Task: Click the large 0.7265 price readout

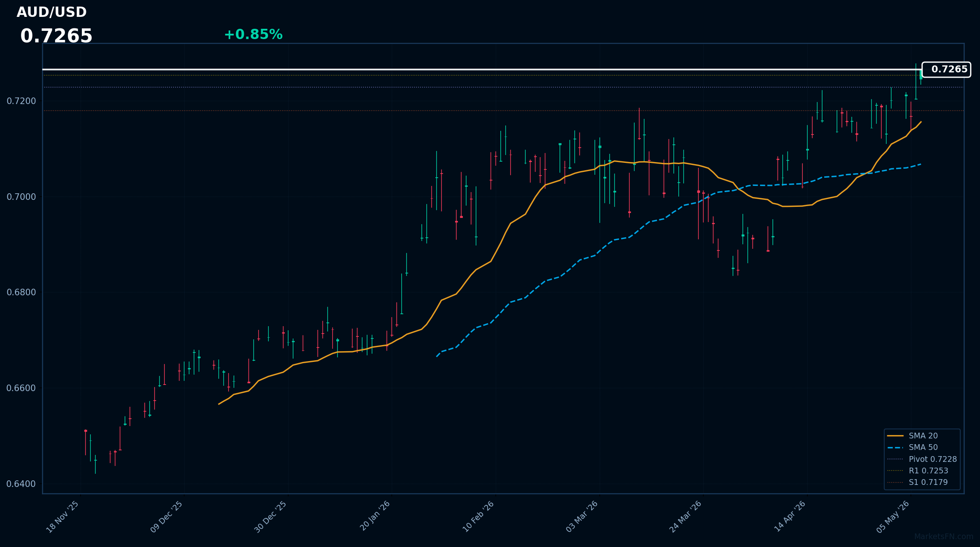Action: click(56, 36)
